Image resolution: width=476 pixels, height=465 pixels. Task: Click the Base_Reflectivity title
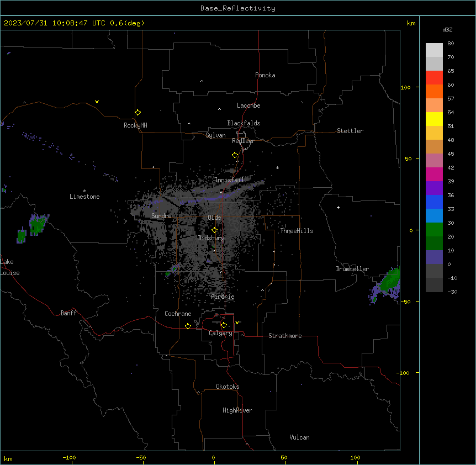pos(238,8)
